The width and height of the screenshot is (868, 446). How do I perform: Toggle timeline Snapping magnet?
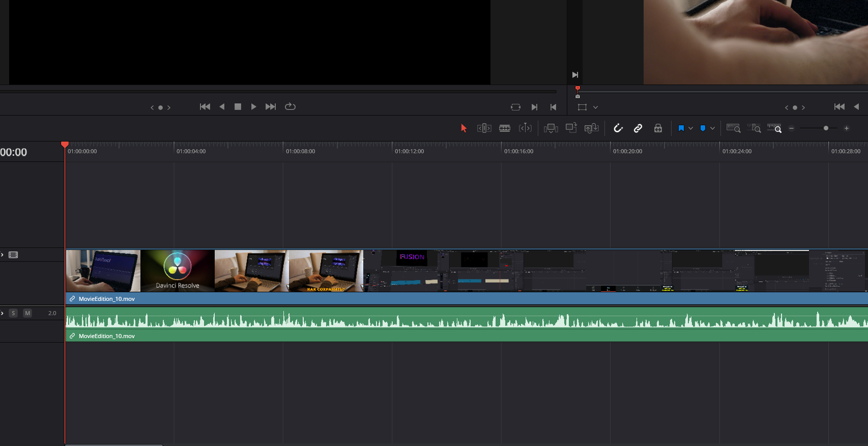click(x=618, y=128)
